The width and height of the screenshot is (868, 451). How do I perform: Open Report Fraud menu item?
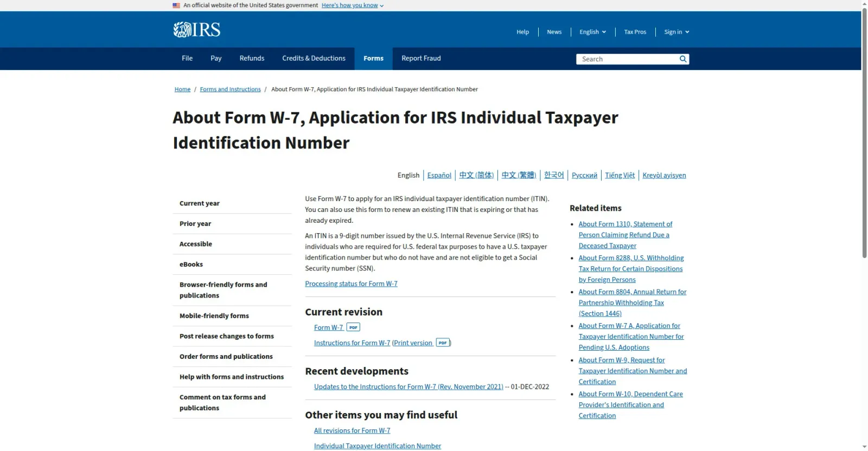[421, 59]
